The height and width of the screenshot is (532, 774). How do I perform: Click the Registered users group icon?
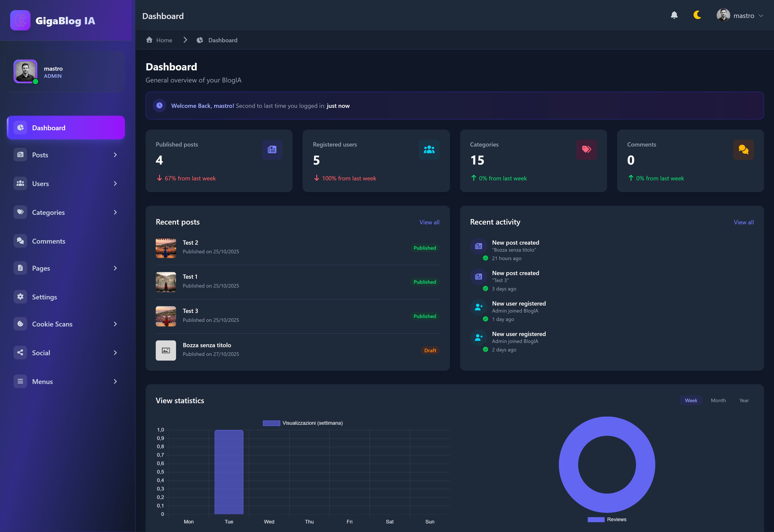(x=429, y=150)
